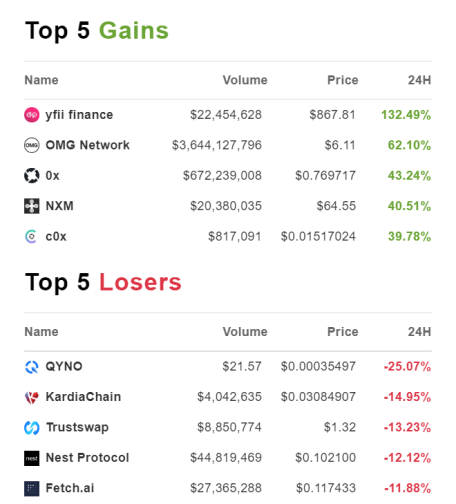The width and height of the screenshot is (456, 504).
Task: Sort losers by Name column header
Action: (x=41, y=332)
